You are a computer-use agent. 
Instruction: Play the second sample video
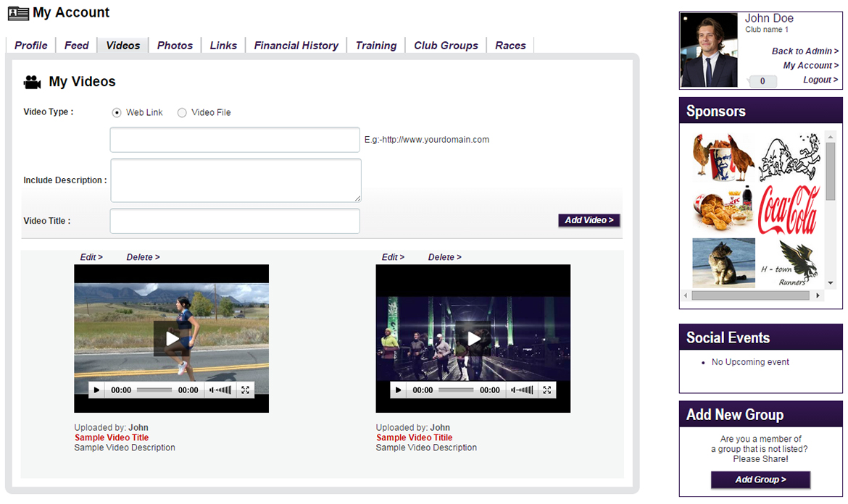click(x=473, y=337)
